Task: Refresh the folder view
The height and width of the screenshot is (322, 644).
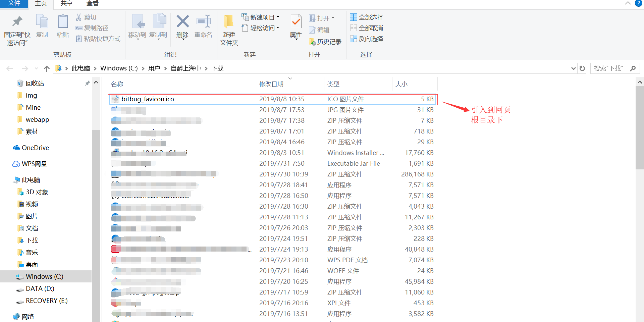Action: coord(582,68)
